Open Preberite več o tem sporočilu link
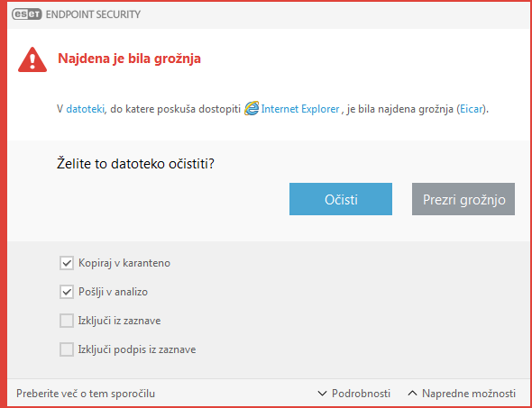Screen dimensions: 532x408 [86, 394]
